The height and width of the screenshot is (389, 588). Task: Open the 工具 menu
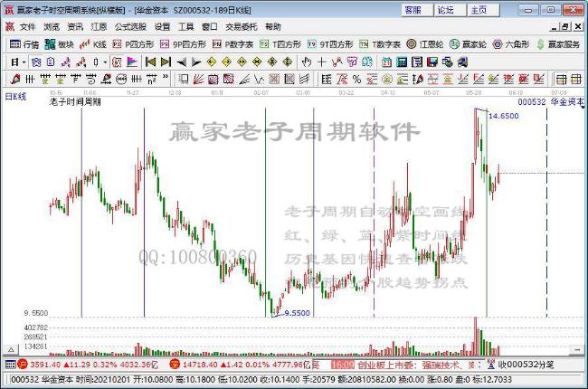pos(186,26)
